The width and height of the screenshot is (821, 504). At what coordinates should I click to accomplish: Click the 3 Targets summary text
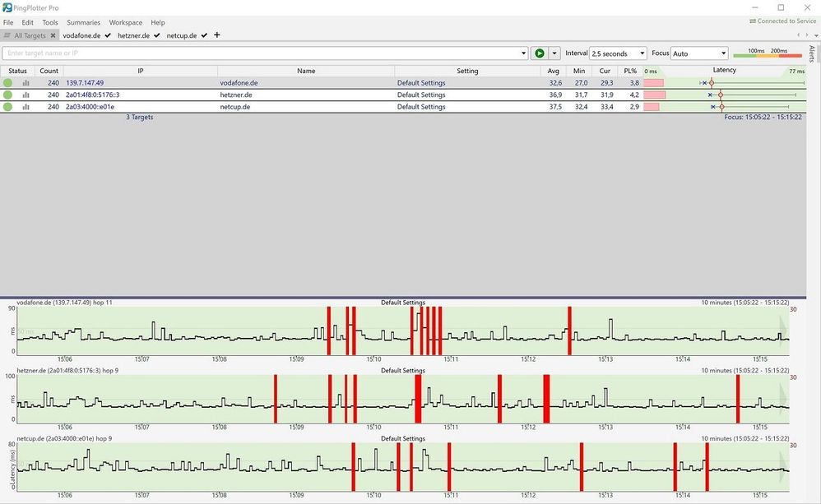[139, 118]
